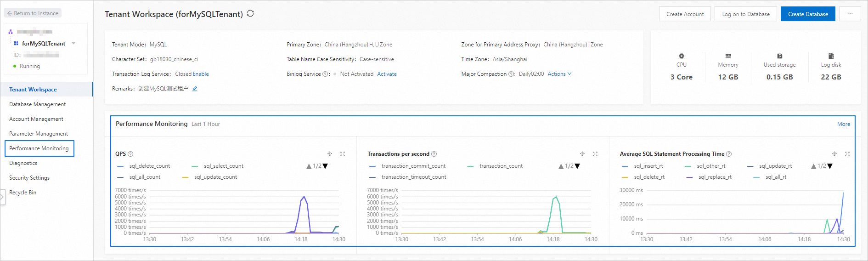The width and height of the screenshot is (868, 261).
Task: Toggle sql_delete_rt legend series
Action: click(x=643, y=177)
